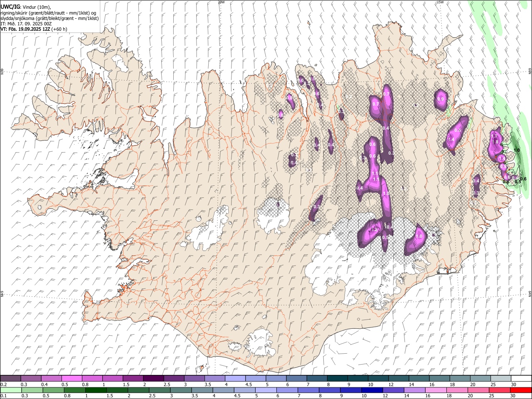Click the 1.8 precipitation value on the east coast
This screenshot has width=532, height=399.
(x=495, y=142)
